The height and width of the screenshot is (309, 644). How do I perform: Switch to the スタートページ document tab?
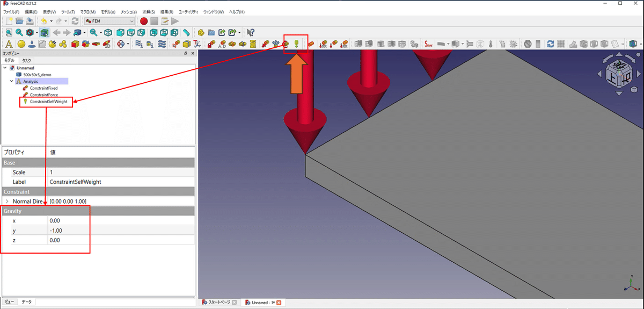point(219,303)
